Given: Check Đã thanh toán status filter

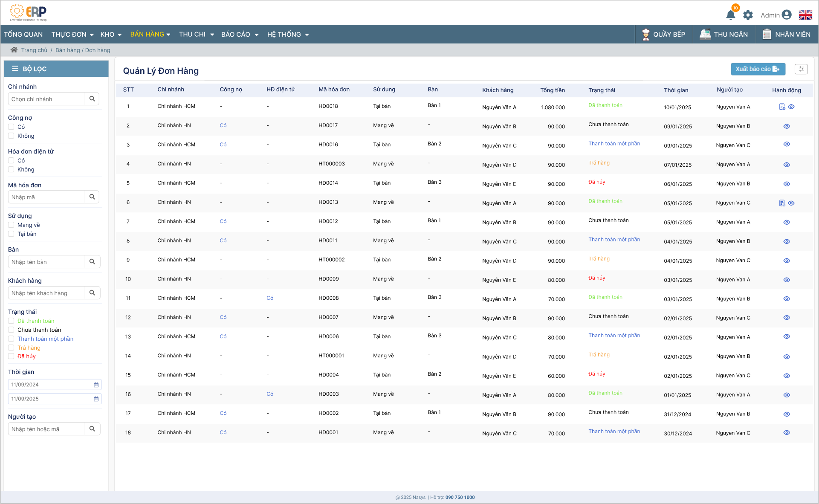Looking at the screenshot, I should pyautogui.click(x=11, y=321).
